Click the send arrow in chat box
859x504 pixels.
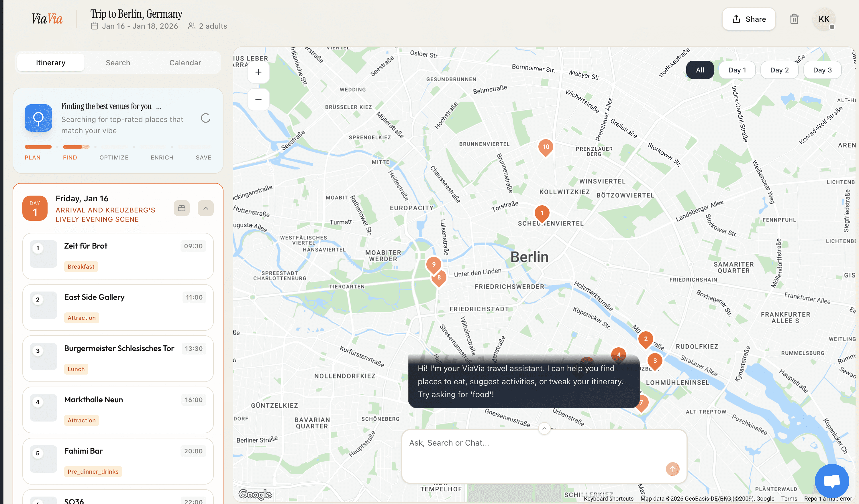pos(672,469)
